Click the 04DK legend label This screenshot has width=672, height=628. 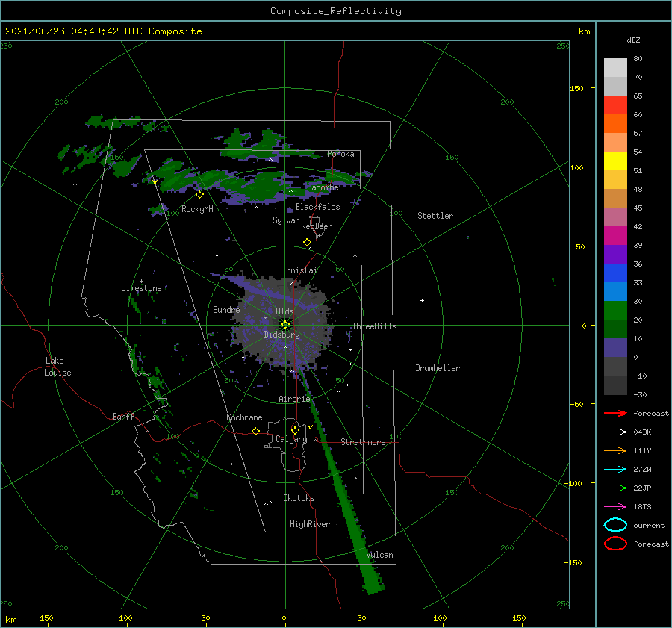pos(642,432)
